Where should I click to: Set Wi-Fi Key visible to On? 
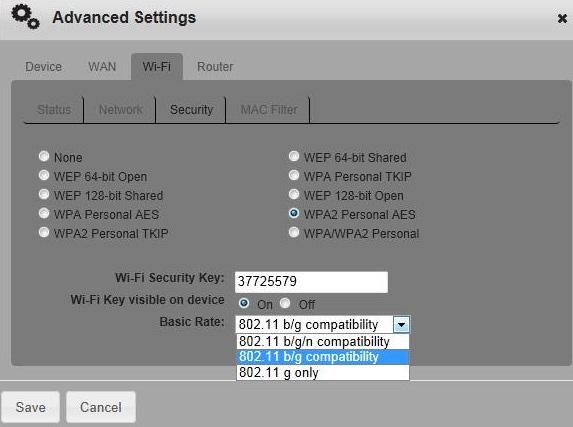tap(244, 303)
